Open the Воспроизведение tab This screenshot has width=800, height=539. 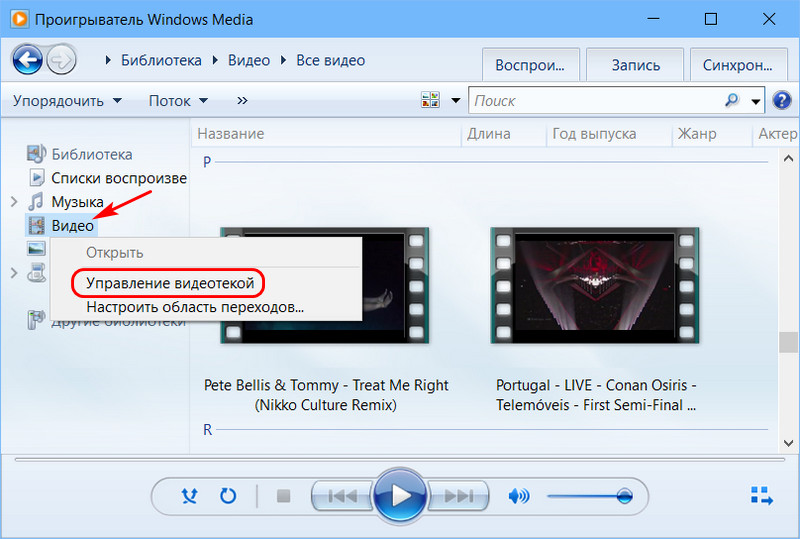click(x=530, y=65)
